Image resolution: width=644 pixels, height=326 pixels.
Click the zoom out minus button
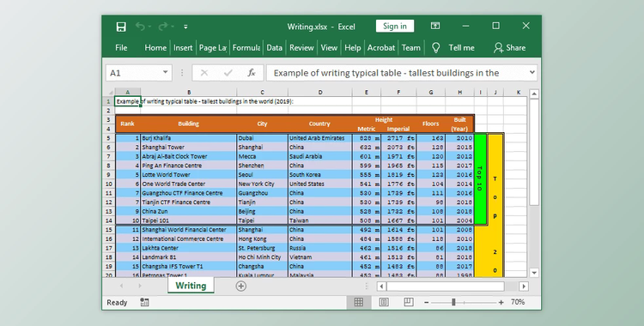426,303
